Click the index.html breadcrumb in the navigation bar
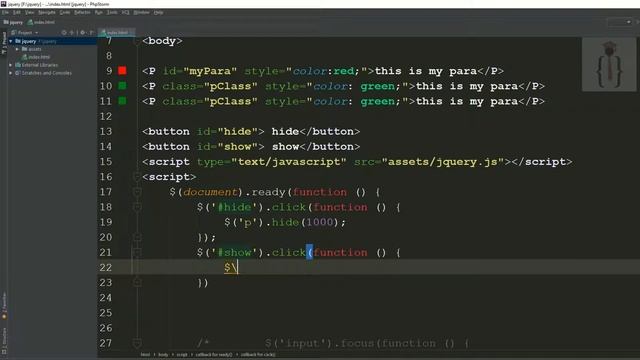 (41, 22)
